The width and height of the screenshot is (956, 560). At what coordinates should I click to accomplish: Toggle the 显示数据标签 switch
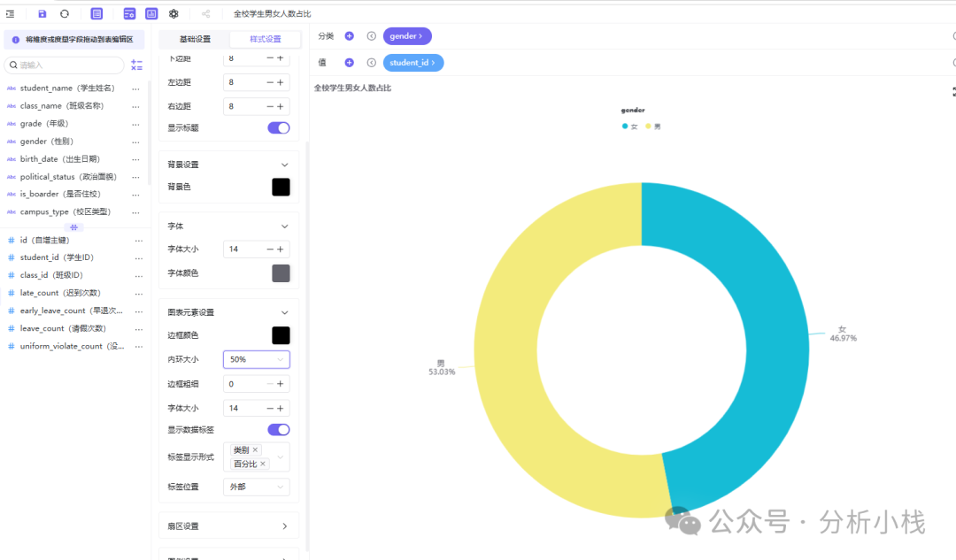pyautogui.click(x=279, y=430)
